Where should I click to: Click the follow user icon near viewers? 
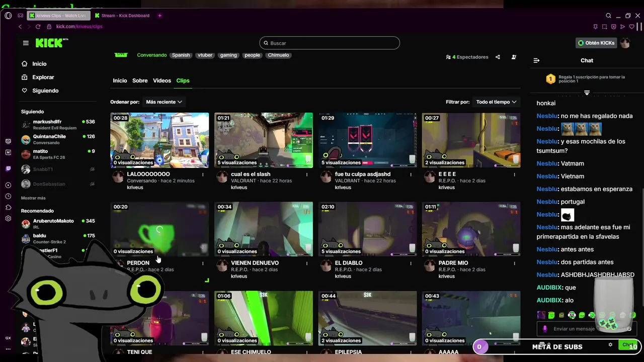coord(514,57)
